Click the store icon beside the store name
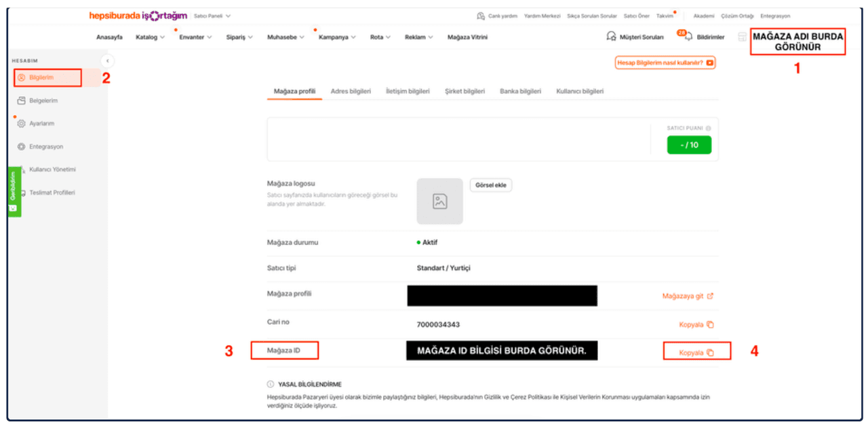 tap(742, 37)
